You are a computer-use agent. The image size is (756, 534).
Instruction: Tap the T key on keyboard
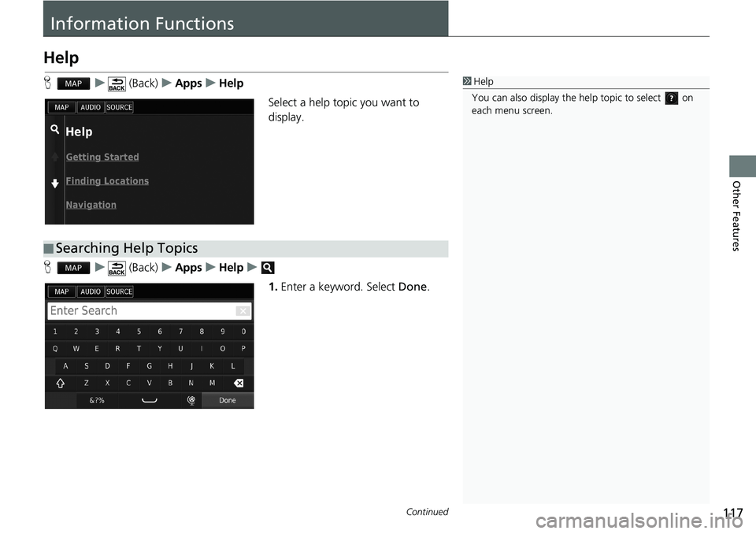[139, 348]
